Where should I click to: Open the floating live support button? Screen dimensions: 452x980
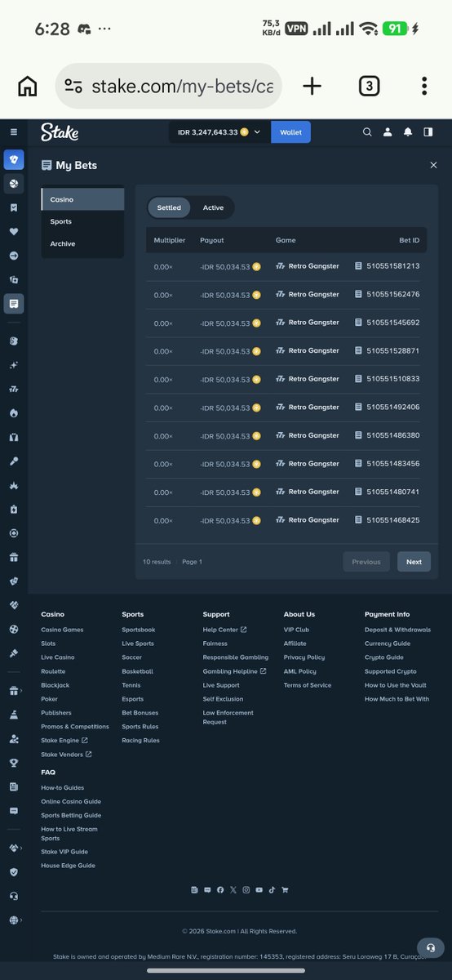tap(431, 948)
